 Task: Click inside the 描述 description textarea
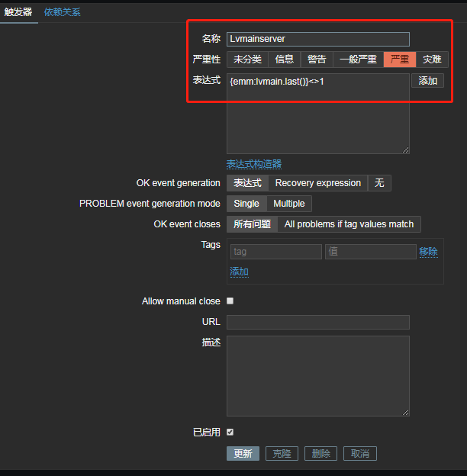click(x=318, y=376)
